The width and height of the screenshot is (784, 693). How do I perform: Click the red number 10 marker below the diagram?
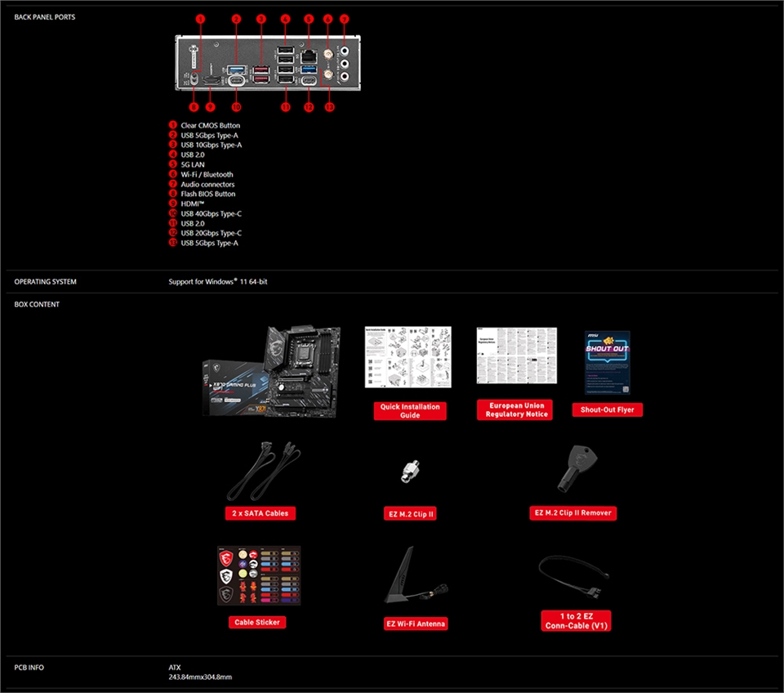pos(236,106)
